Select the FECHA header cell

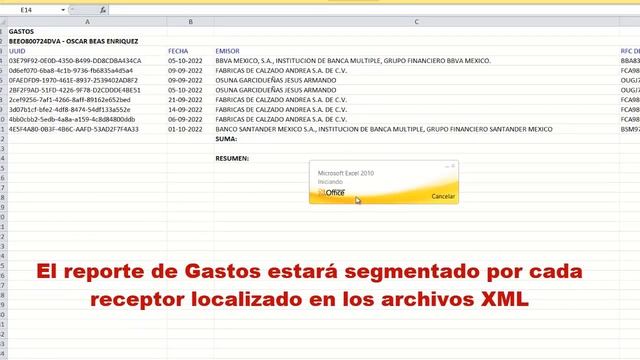click(190, 51)
